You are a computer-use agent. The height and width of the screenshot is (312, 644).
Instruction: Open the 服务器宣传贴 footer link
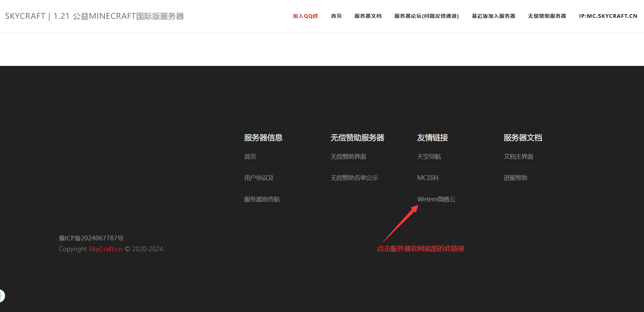click(x=262, y=199)
